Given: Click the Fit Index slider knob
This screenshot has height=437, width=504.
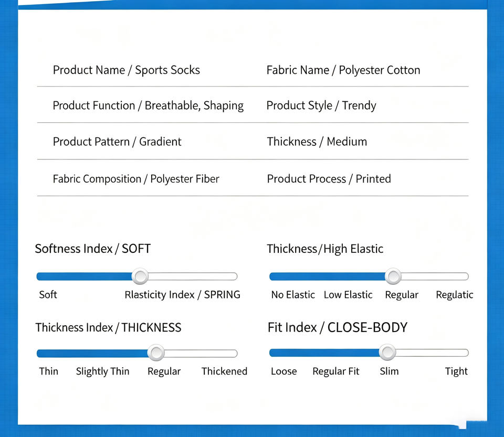Looking at the screenshot, I should click(387, 352).
